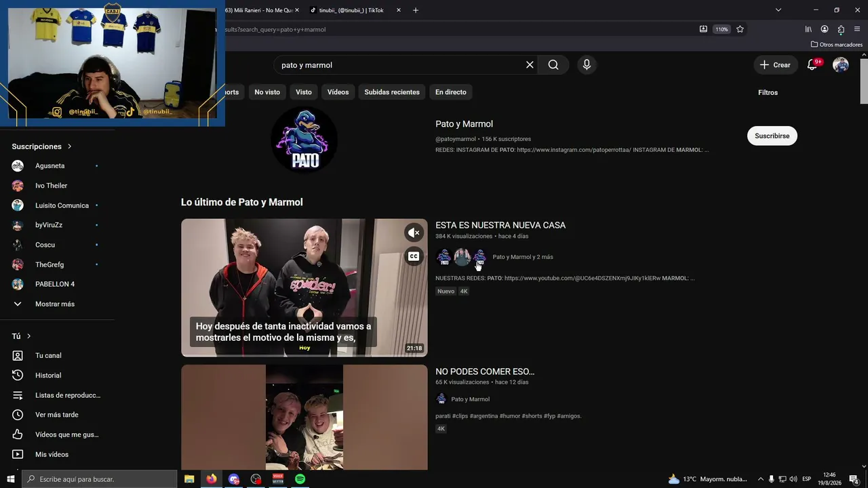List all browser tabs with the chevron
The image size is (868, 488).
778,10
